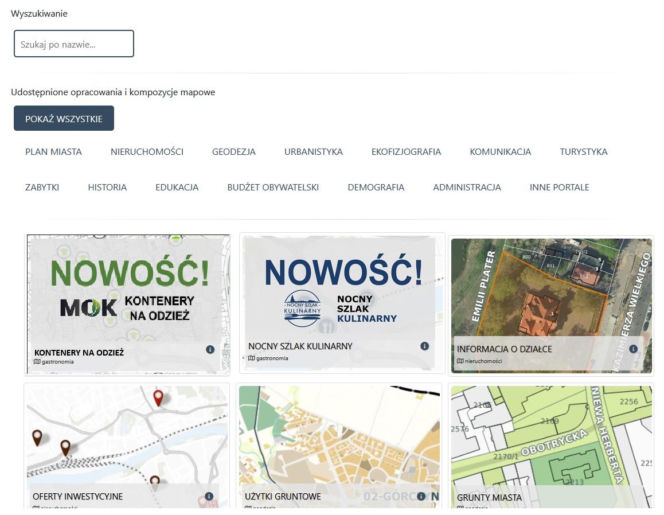The image size is (664, 515).
Task: Open info icon on Oferty inwestycyjne card
Action: click(x=209, y=496)
